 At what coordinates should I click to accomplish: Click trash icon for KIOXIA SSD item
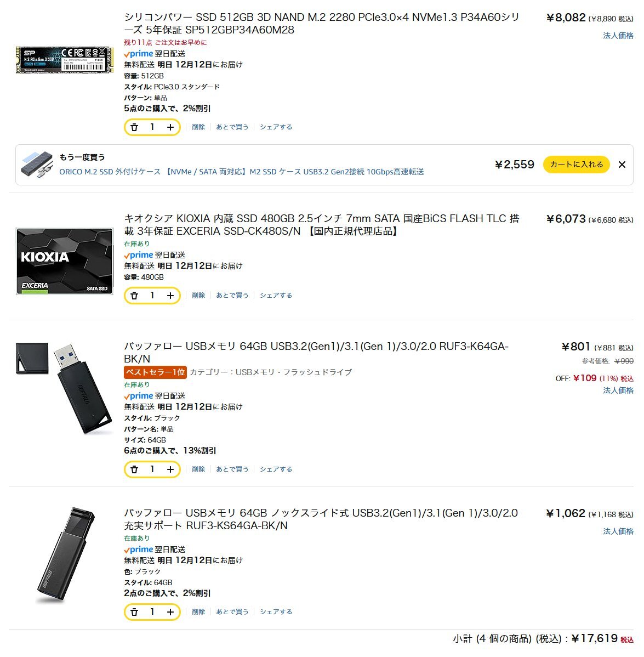134,296
